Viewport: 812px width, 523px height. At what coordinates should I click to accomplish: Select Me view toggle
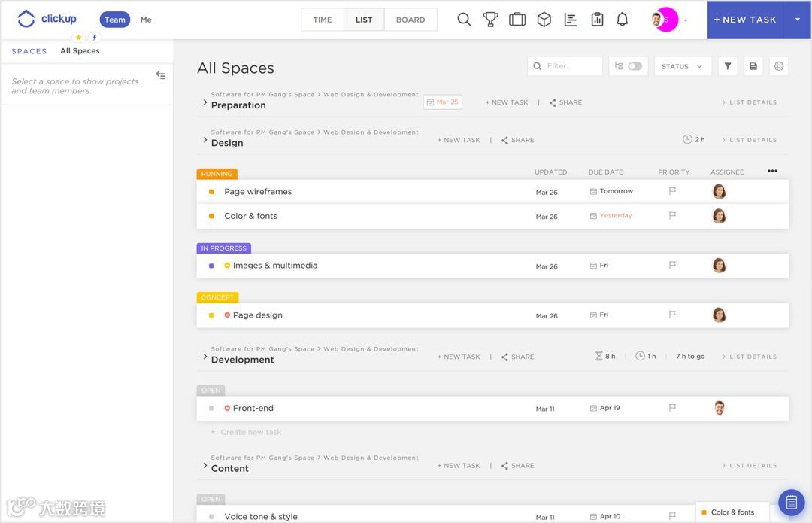click(146, 20)
